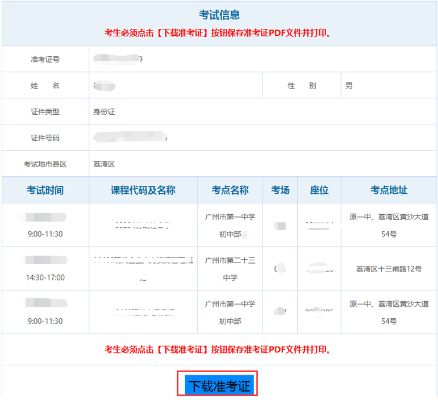This screenshot has height=400, width=438.
Task: Click the 性别 label cell
Action: click(302, 86)
